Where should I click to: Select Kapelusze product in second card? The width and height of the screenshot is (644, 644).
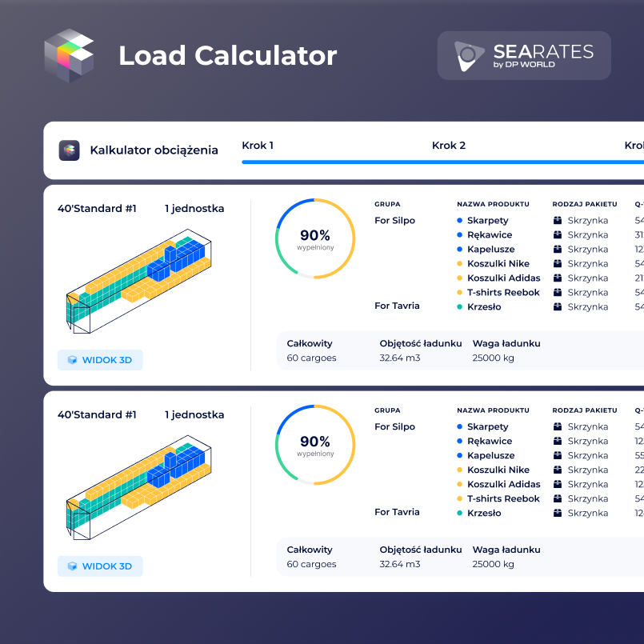tap(491, 455)
